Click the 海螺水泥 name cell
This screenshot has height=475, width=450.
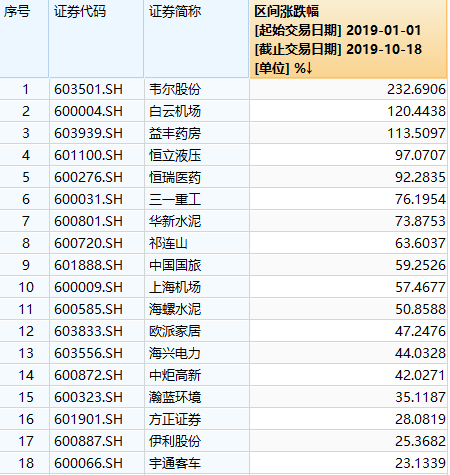(x=197, y=309)
